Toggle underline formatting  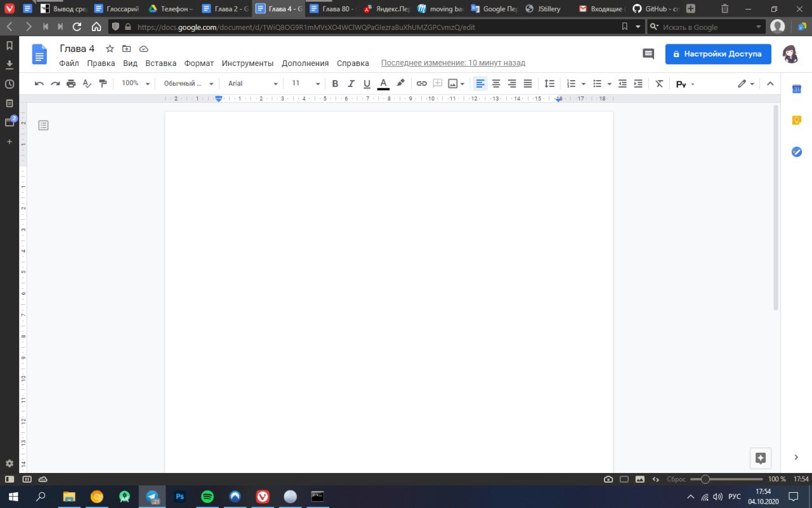[x=367, y=83]
